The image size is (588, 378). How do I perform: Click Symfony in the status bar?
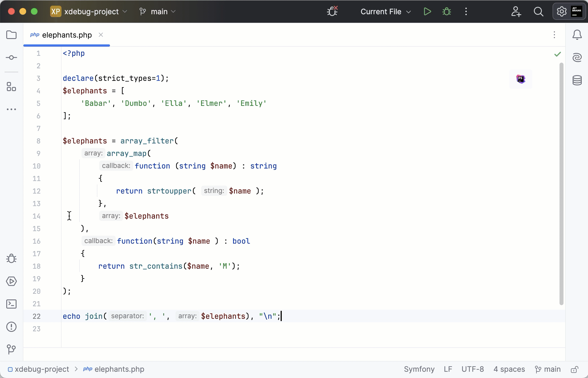pos(419,369)
